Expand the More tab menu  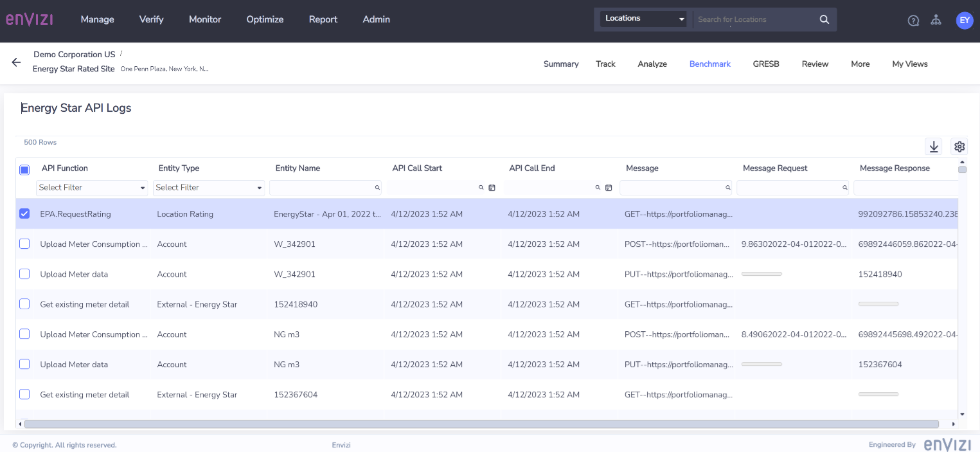click(860, 64)
